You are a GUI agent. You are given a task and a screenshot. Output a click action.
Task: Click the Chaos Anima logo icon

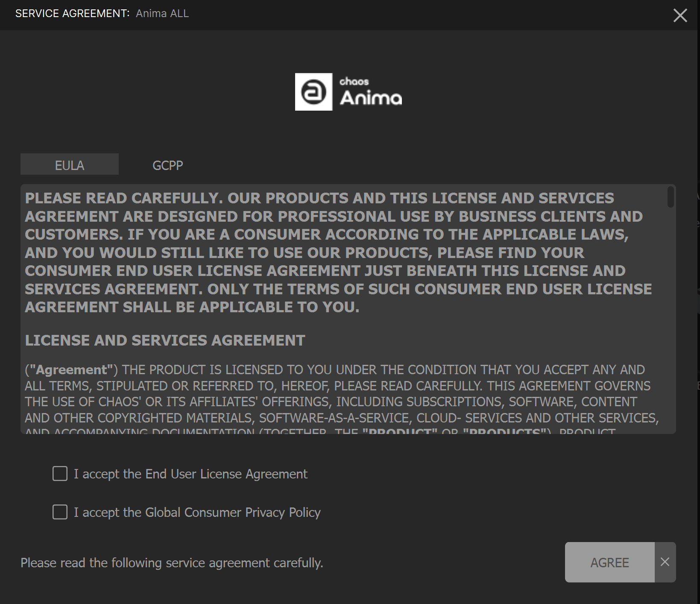(x=313, y=92)
